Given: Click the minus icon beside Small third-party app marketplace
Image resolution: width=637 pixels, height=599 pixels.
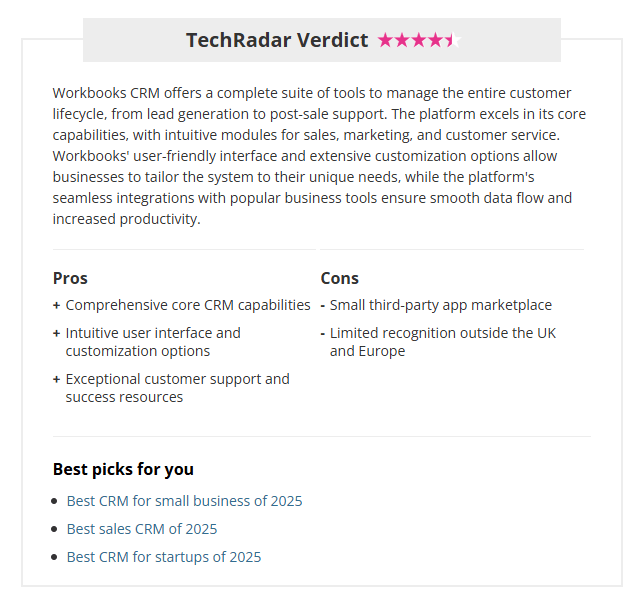Looking at the screenshot, I should click(x=323, y=306).
